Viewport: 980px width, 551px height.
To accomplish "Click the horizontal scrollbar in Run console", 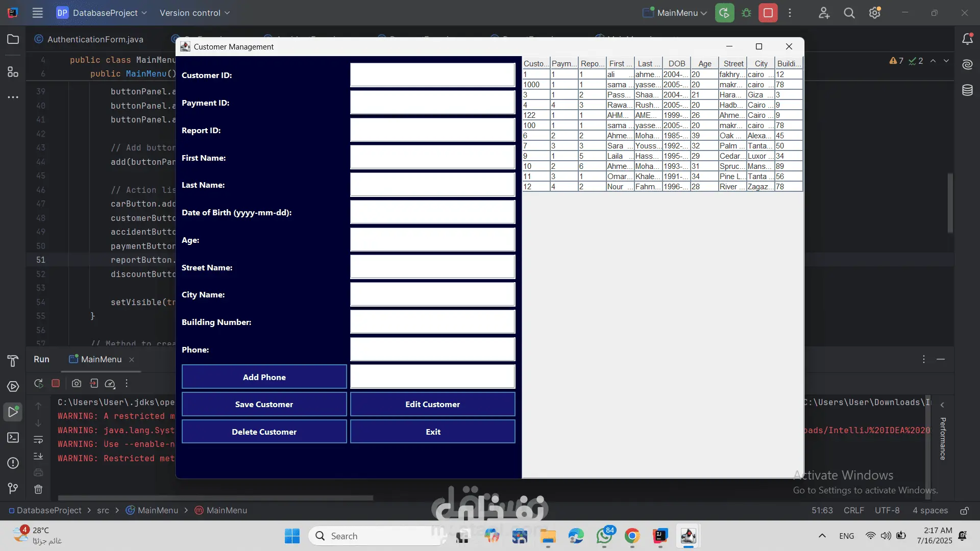I will point(214,497).
